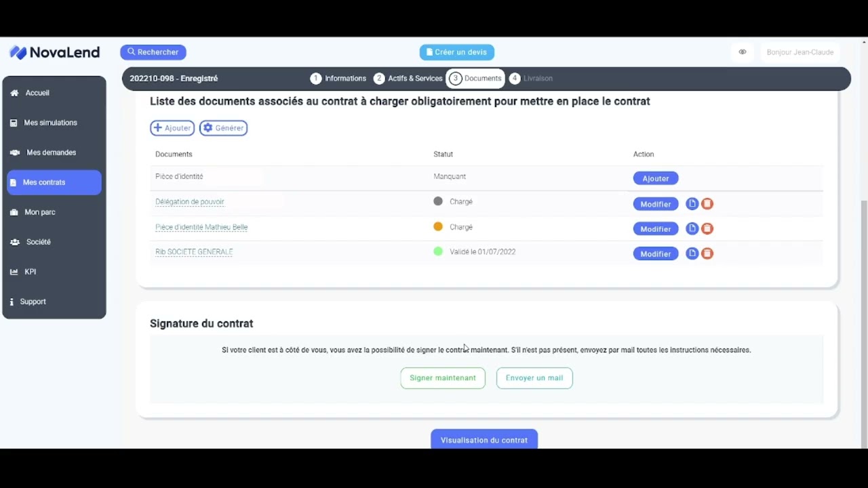Click the orange status dot for Mathieu Belle
Viewport: 868px width, 488px height.
coord(438,226)
